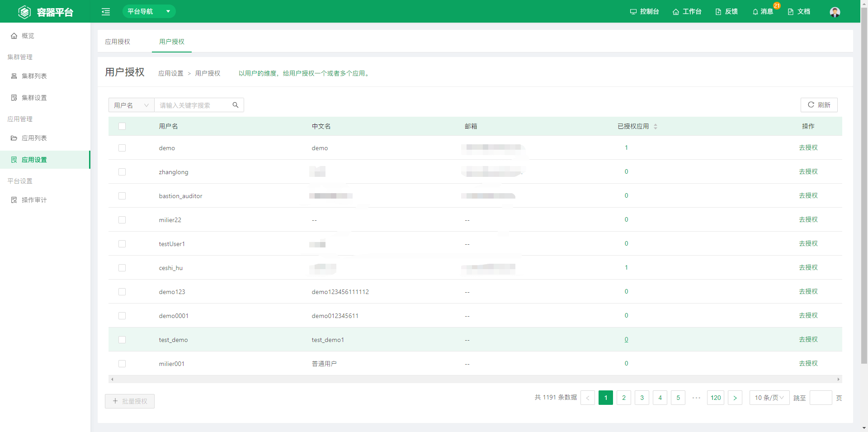Click the user avatar in header
Screen dimensions: 868x432
coord(835,12)
